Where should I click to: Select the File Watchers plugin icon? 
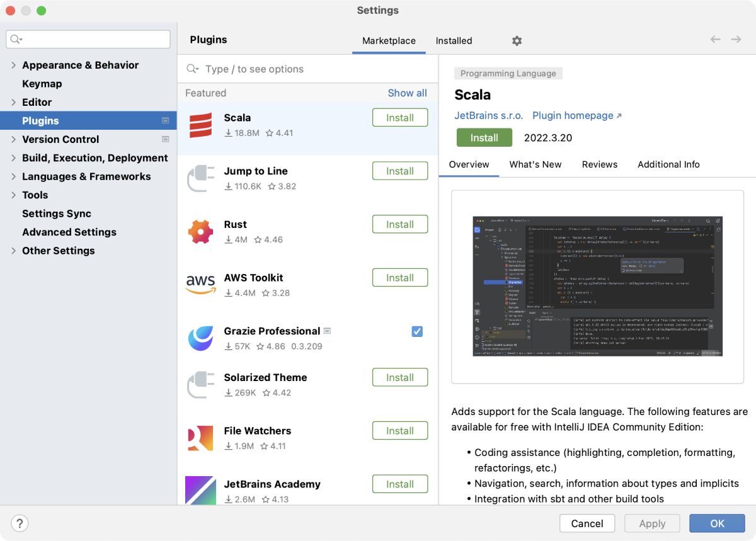202,437
